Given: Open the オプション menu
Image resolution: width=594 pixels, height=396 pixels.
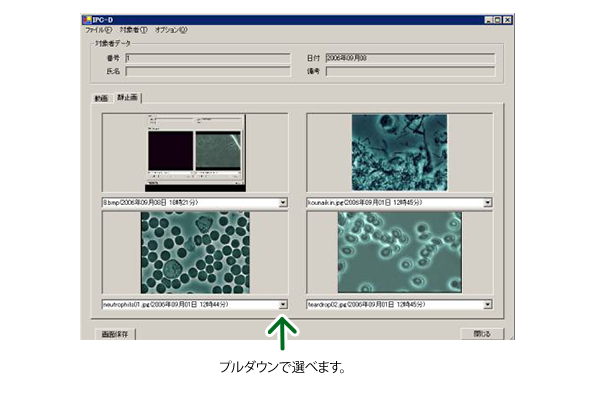Looking at the screenshot, I should point(171,30).
